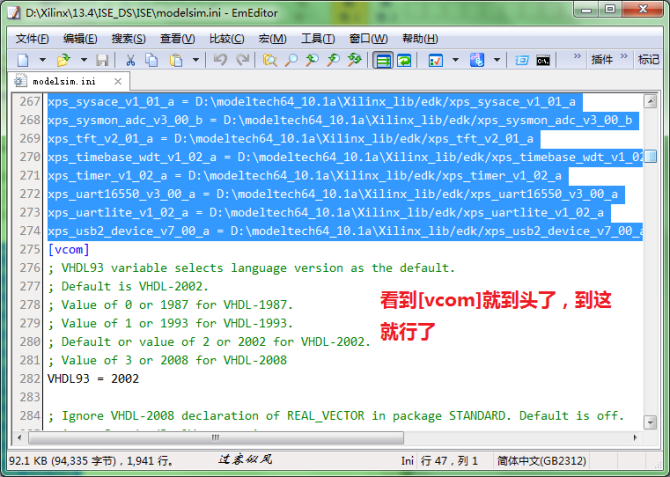Viewport: 670px width, 477px height.
Task: Create a new file with the New icon
Action: 23,60
